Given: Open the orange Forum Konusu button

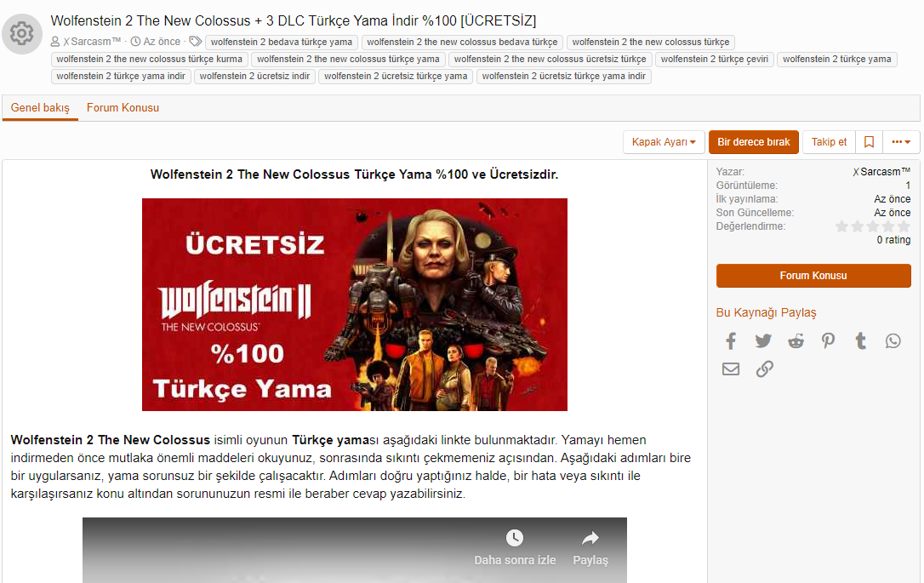Looking at the screenshot, I should click(x=813, y=276).
